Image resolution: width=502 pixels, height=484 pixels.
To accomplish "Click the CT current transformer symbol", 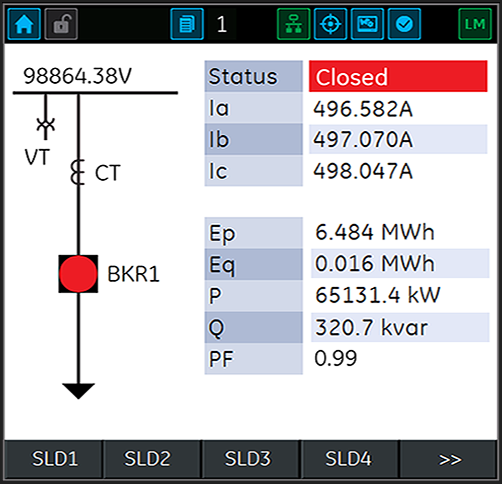I will (78, 172).
